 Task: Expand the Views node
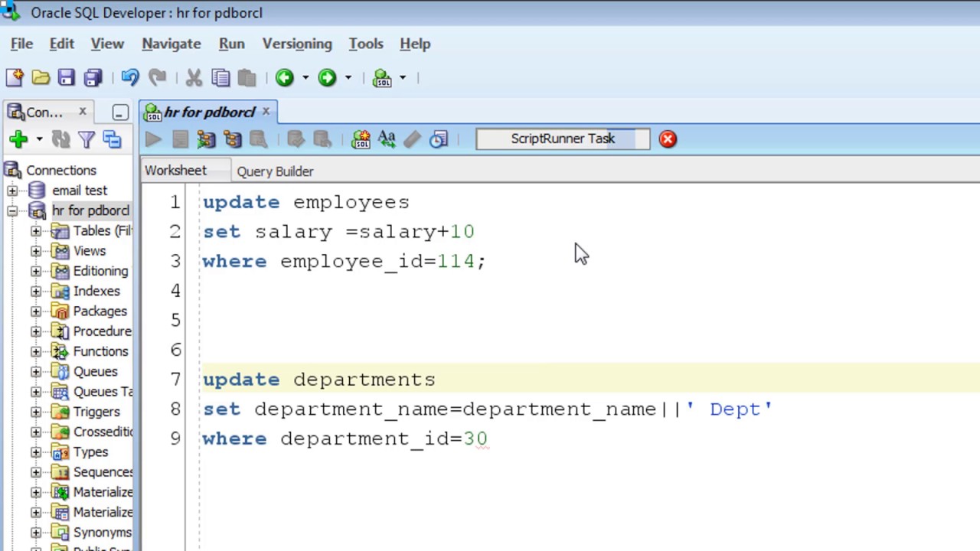pos(36,251)
